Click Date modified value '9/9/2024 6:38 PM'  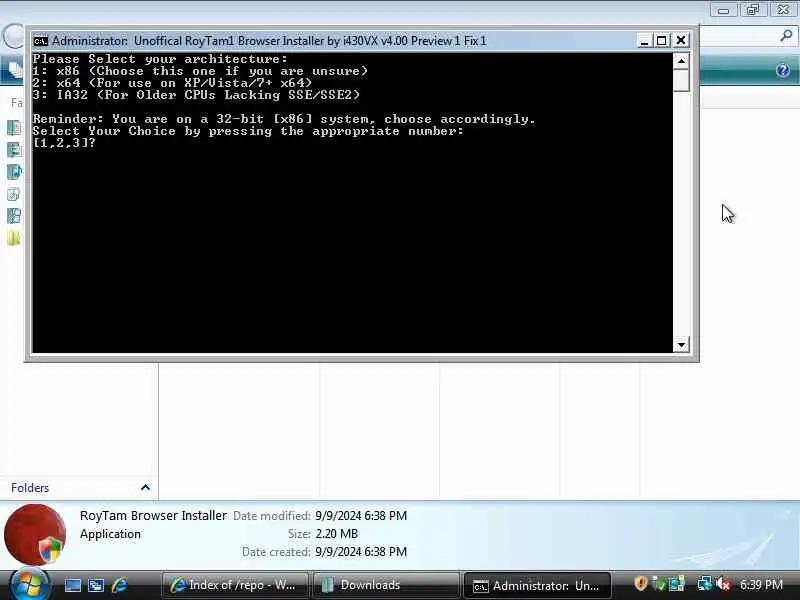click(361, 516)
